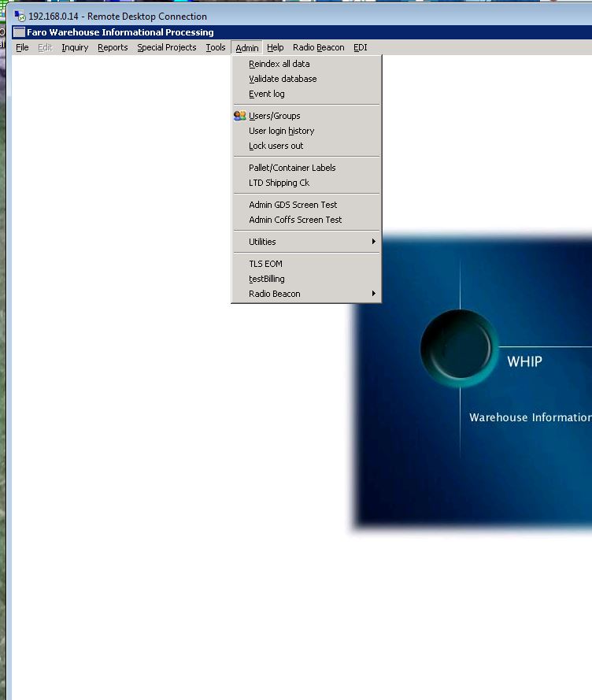Open the Reports menu
Viewport: 592px width, 700px height.
click(x=113, y=47)
